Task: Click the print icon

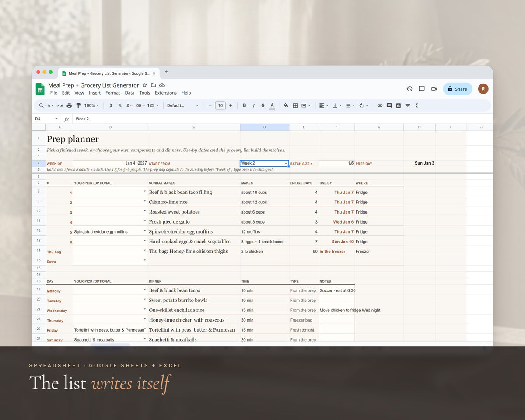Action: click(x=69, y=105)
